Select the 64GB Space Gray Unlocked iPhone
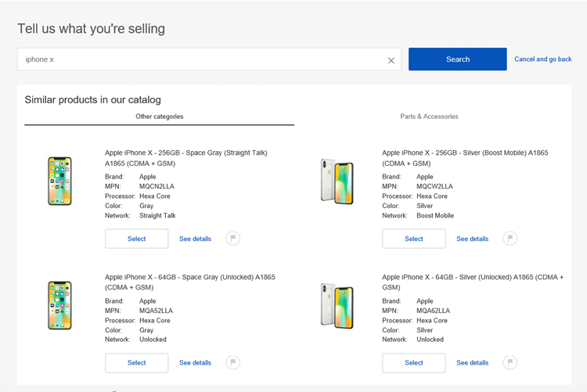This screenshot has height=392, width=587. pyautogui.click(x=136, y=362)
